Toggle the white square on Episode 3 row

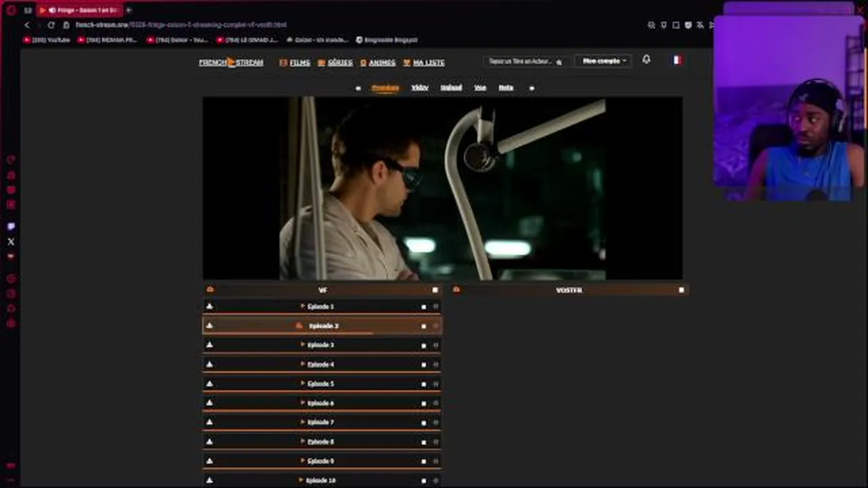point(424,346)
